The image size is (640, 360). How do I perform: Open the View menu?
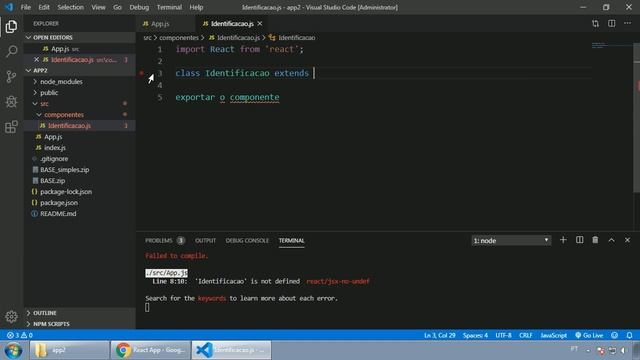tap(98, 7)
